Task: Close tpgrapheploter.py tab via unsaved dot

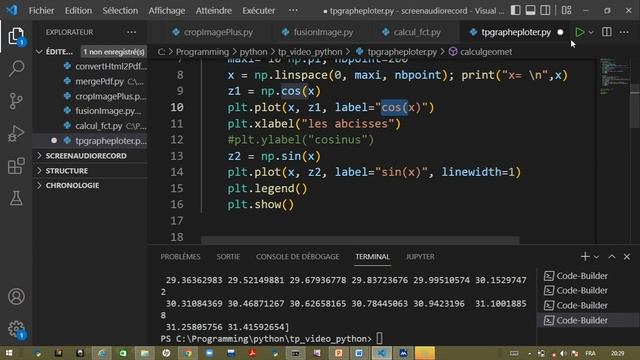Action: tap(560, 32)
